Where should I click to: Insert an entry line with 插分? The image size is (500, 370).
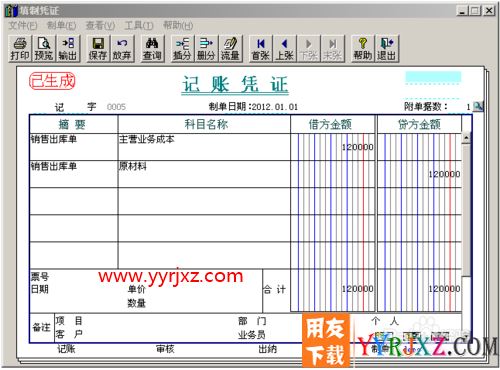182,49
